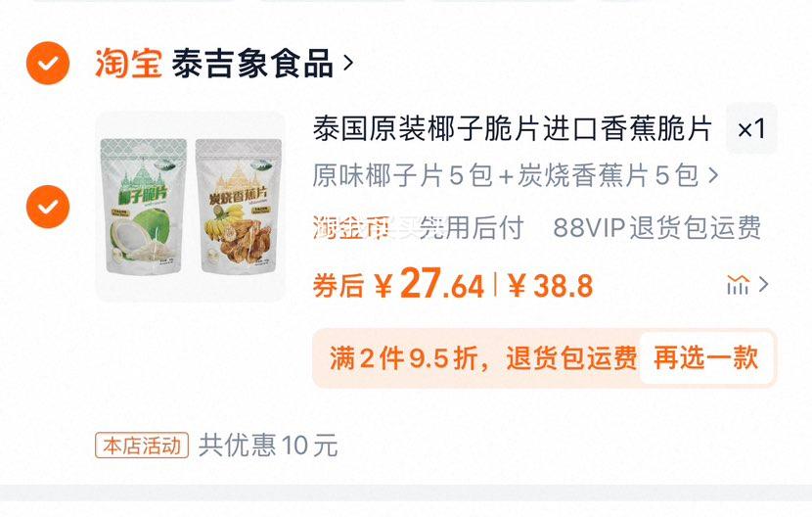The width and height of the screenshot is (812, 517).
Task: Uncheck the 泰吉象食品 shop checkbox
Action: click(x=48, y=64)
